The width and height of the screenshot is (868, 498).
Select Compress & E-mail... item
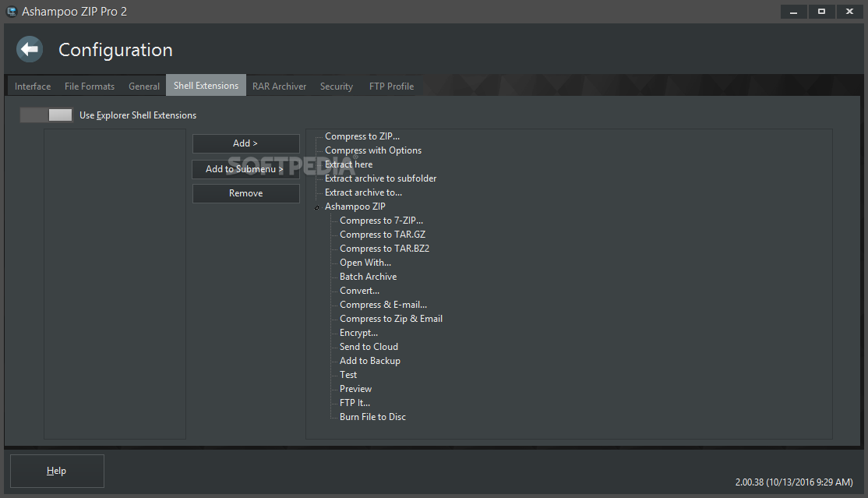[383, 305]
